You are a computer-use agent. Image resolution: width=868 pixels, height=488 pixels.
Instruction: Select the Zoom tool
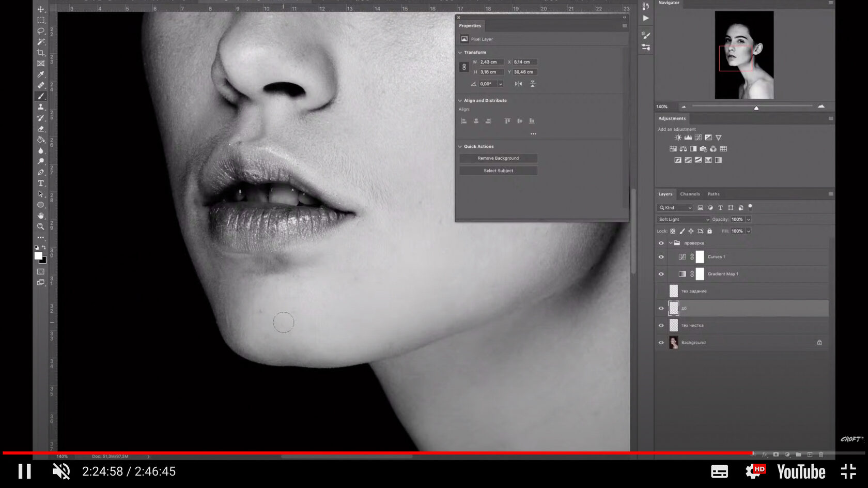pyautogui.click(x=41, y=226)
